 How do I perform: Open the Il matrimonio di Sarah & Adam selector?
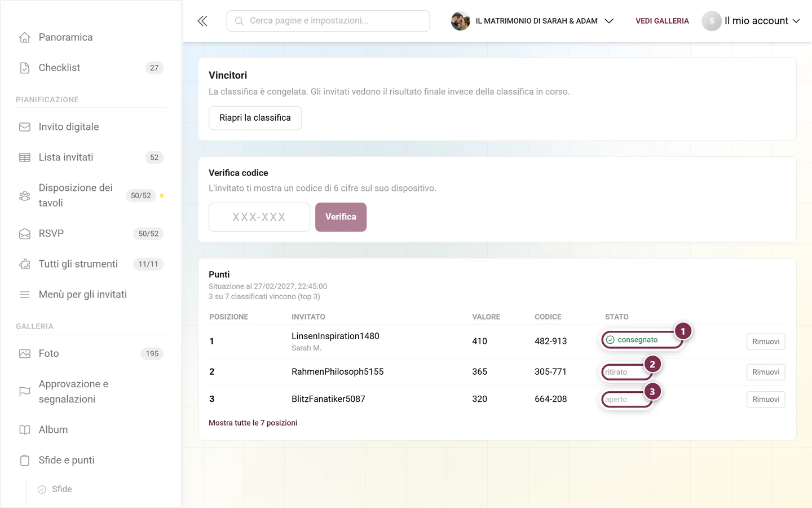pyautogui.click(x=532, y=21)
